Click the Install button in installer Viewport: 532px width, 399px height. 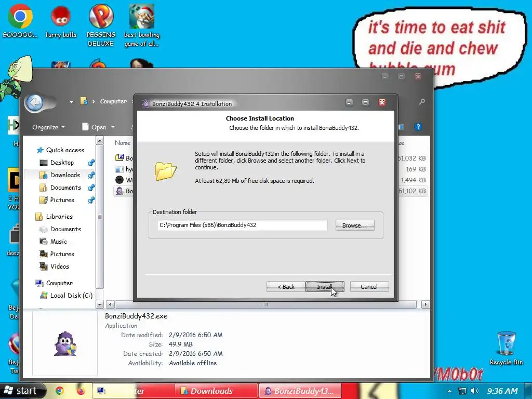point(325,287)
